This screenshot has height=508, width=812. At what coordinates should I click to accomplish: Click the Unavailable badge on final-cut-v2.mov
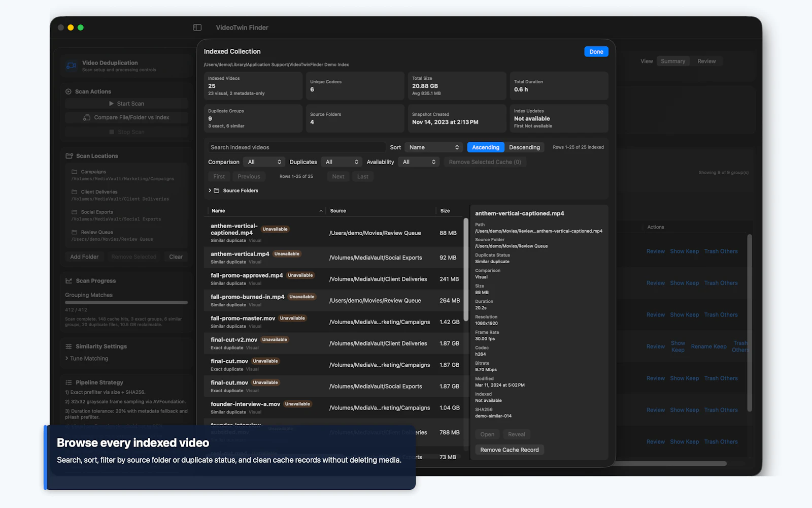coord(275,340)
